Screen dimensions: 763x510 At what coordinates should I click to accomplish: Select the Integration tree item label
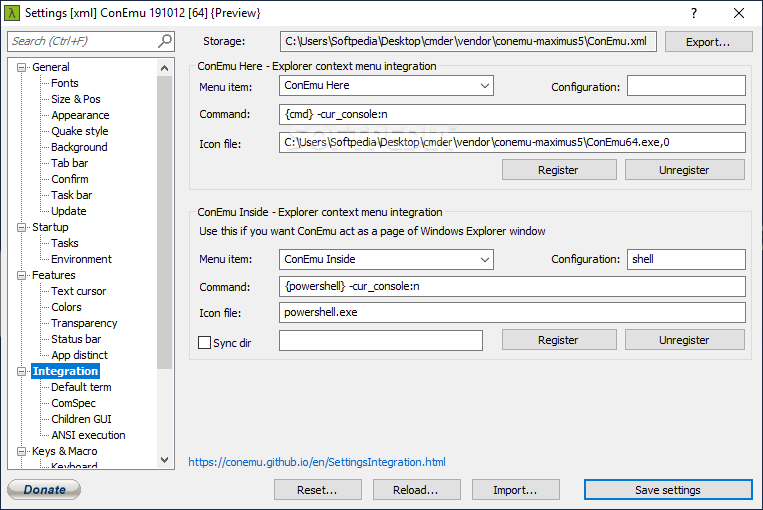(x=66, y=371)
